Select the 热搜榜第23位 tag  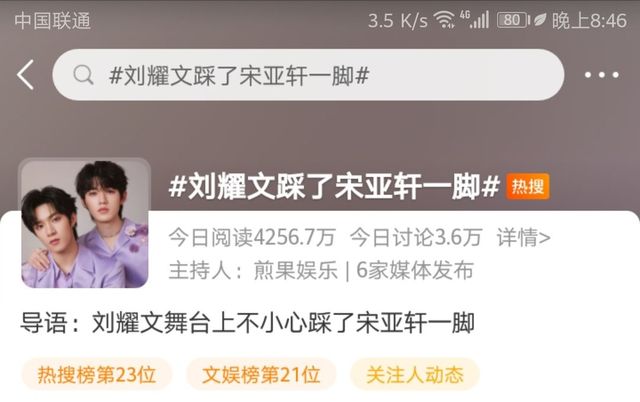coord(97,375)
